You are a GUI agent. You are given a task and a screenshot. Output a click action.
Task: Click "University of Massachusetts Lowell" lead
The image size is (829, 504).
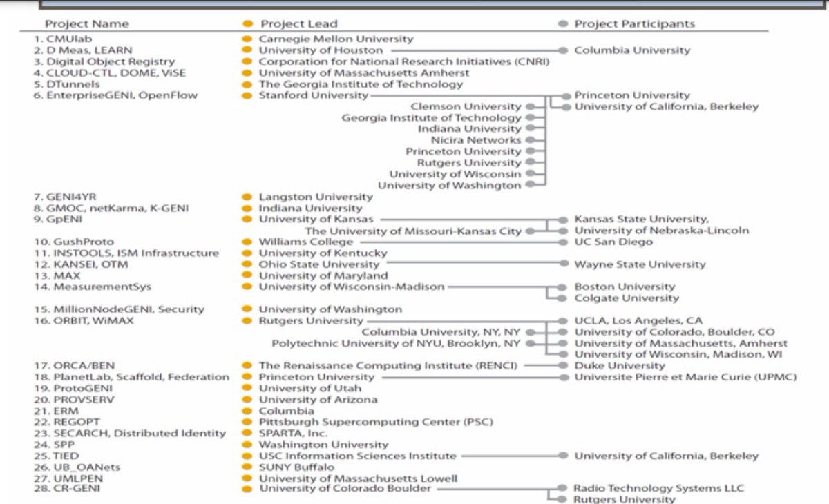pyautogui.click(x=359, y=478)
